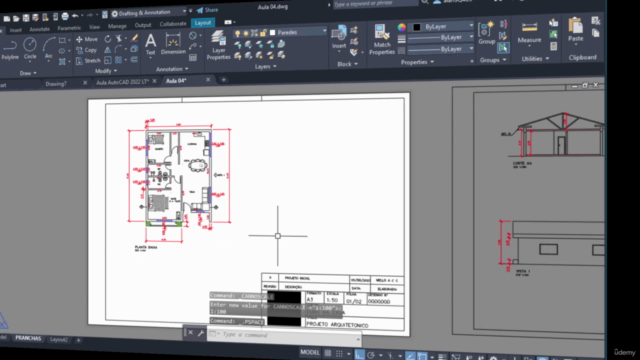Select the Erase tool in Modify panel
The height and width of the screenshot is (360, 640).
point(134,38)
